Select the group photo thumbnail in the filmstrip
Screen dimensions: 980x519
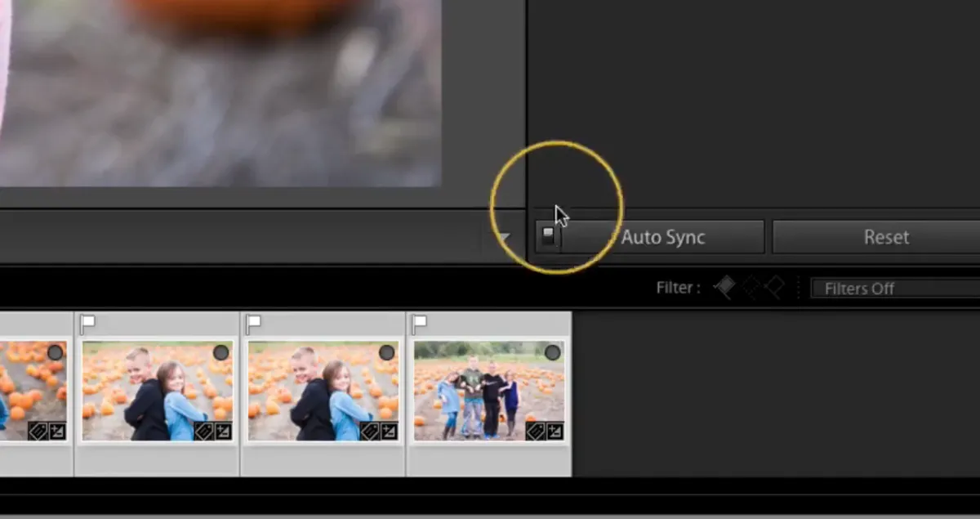(487, 388)
